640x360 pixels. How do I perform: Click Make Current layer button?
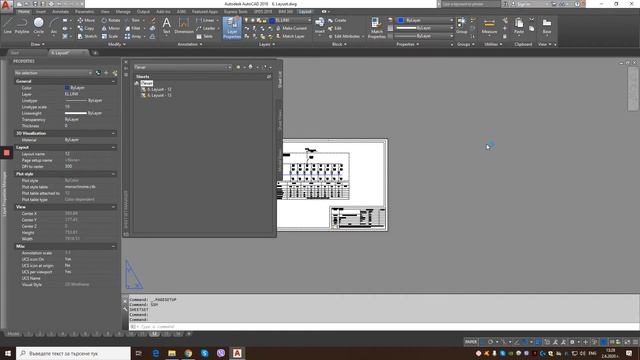(x=291, y=28)
